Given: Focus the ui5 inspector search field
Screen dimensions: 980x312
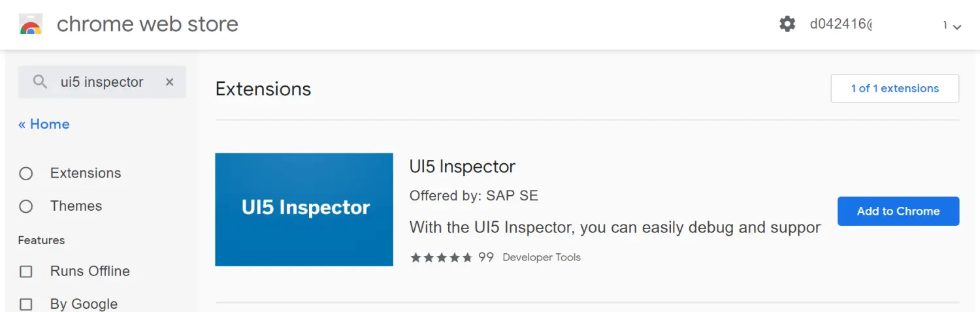Looking at the screenshot, I should (x=102, y=82).
